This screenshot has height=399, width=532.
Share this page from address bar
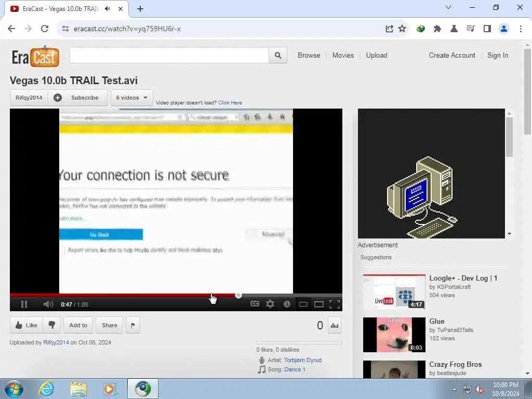(x=389, y=29)
